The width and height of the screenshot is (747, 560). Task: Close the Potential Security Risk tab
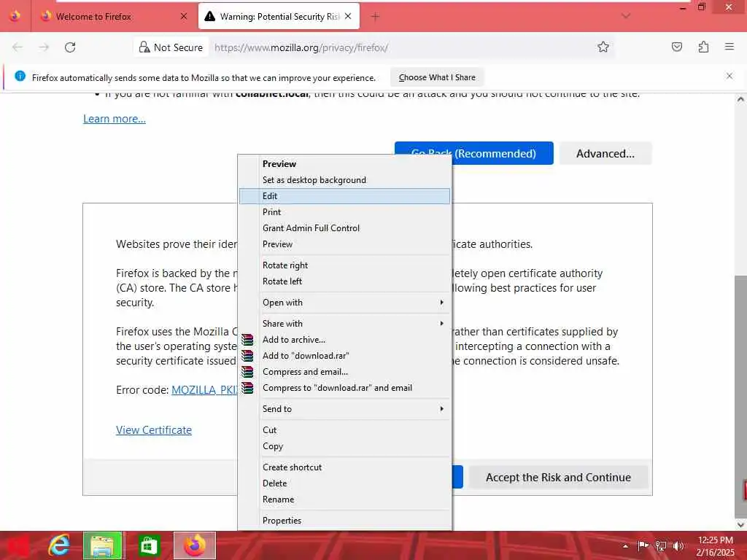click(348, 16)
